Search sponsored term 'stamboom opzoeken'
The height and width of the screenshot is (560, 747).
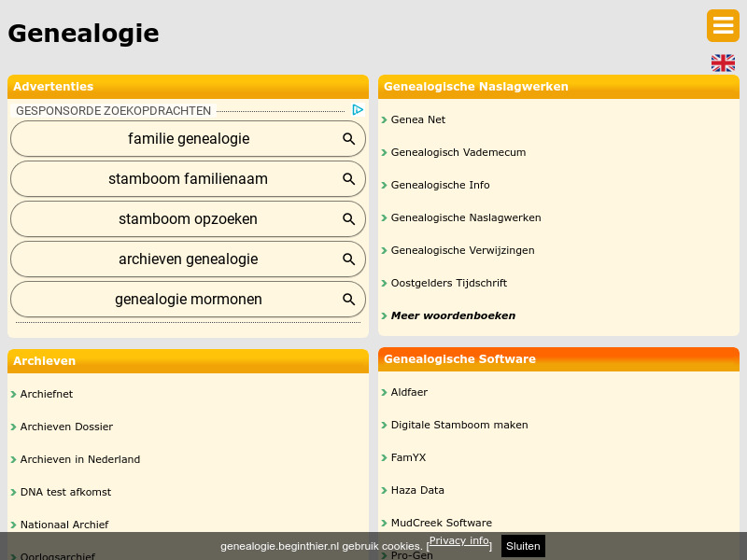point(189,219)
